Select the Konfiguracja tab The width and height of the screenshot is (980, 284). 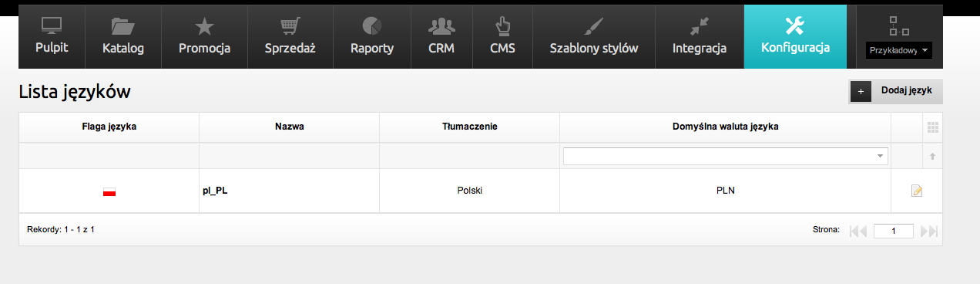[795, 36]
